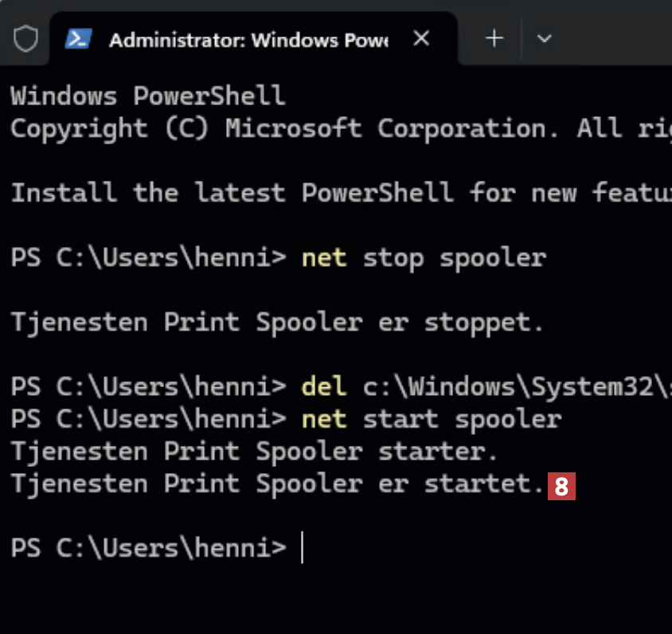Click the cursor at the last prompt

tap(303, 548)
